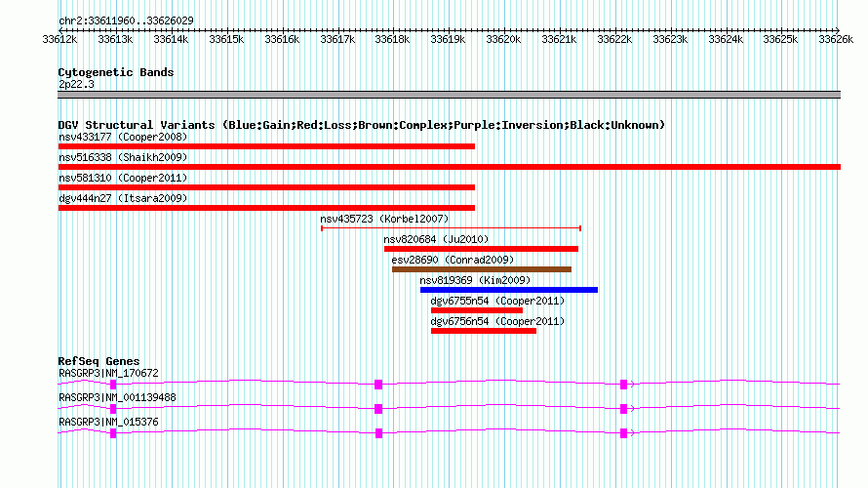Click the nsv581310 (Cooper2011) variant label
The image size is (868, 488).
(123, 178)
